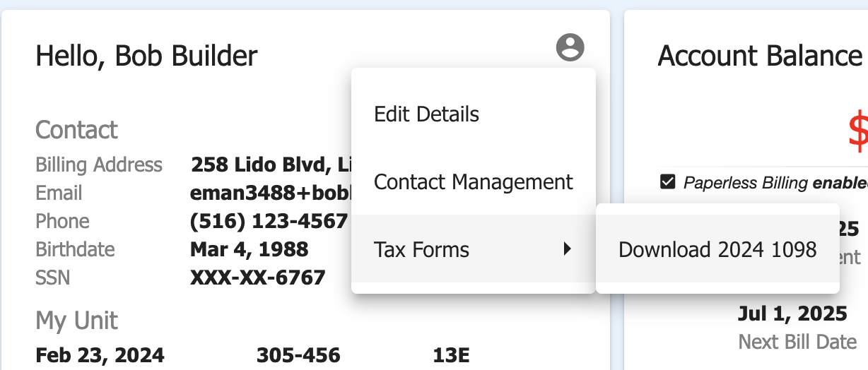Open the account profile icon menu
The height and width of the screenshot is (370, 868).
570,47
